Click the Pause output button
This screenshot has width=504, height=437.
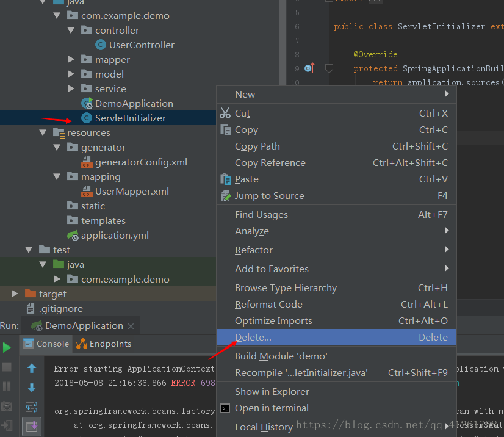pyautogui.click(x=7, y=386)
